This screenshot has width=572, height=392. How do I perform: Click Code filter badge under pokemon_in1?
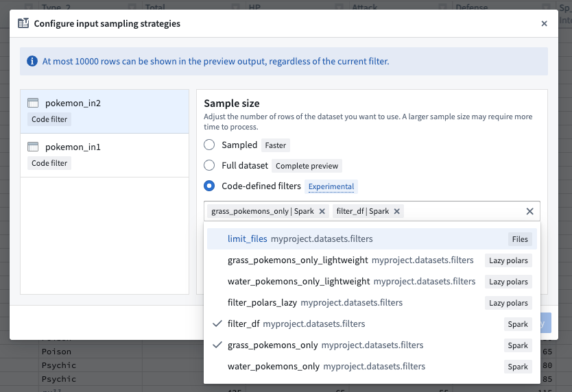(49, 163)
